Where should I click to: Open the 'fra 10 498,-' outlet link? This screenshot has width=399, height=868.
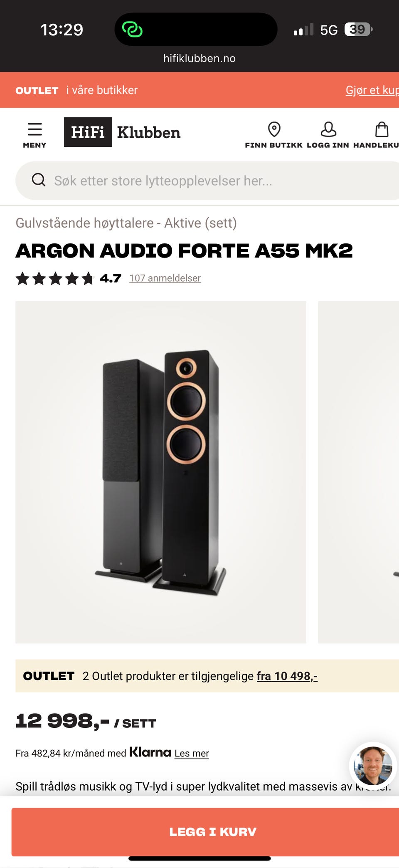coord(287,676)
